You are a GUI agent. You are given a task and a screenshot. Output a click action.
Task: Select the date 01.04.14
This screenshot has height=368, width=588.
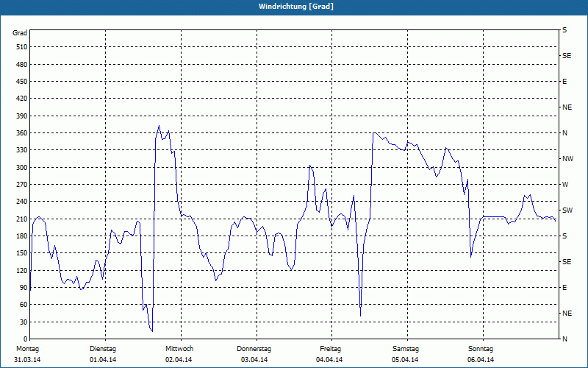(x=103, y=360)
